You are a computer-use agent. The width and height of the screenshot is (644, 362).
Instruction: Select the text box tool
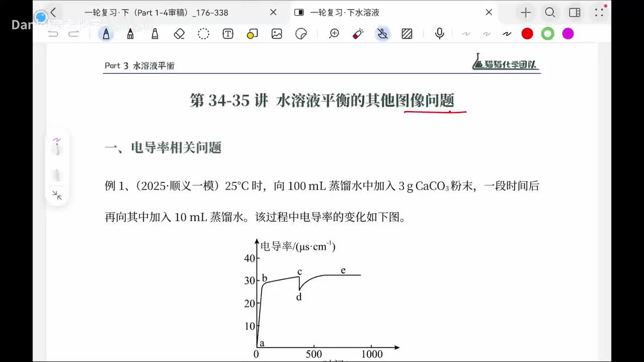coord(228,34)
